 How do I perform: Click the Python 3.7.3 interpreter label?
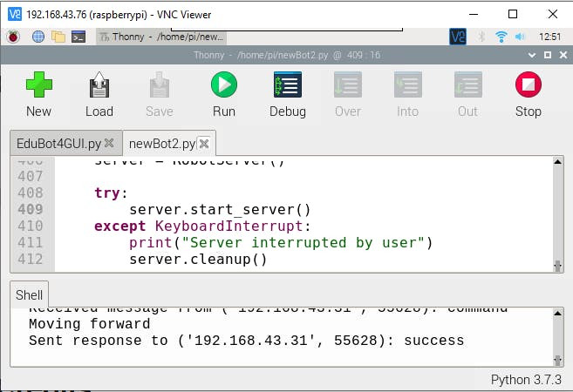pyautogui.click(x=526, y=380)
